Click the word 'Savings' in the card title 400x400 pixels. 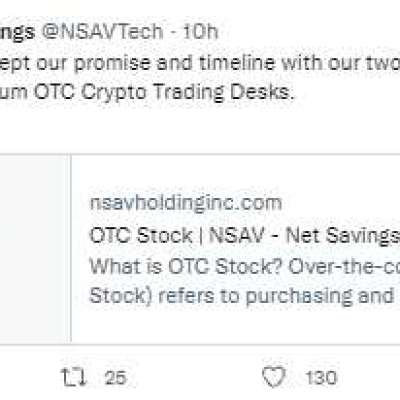point(362,235)
